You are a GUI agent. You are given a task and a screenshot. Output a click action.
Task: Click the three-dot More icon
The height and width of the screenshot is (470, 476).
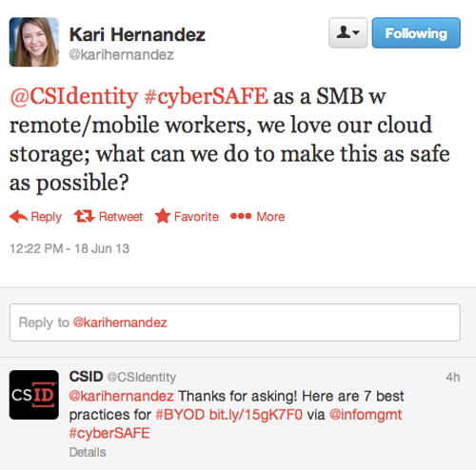(241, 216)
